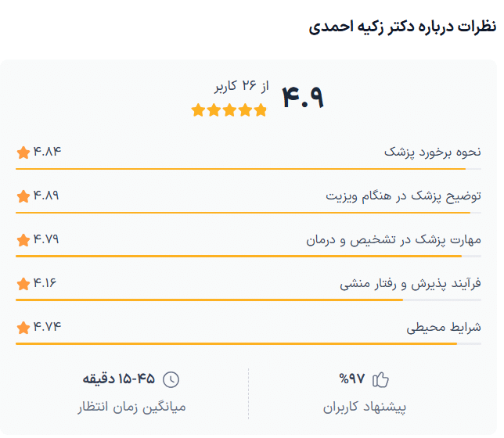The height and width of the screenshot is (438, 504).
Task: Click the میانگین زمان انتظار label
Action: click(x=131, y=407)
